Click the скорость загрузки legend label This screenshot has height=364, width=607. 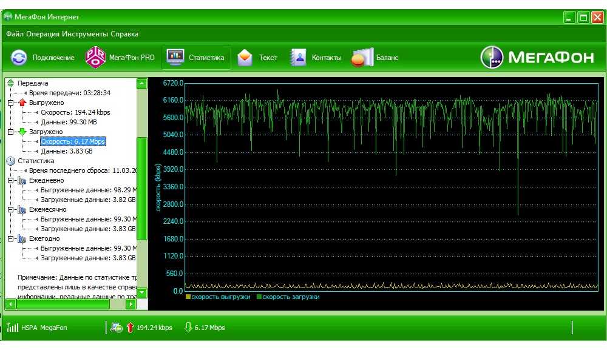[x=291, y=297]
